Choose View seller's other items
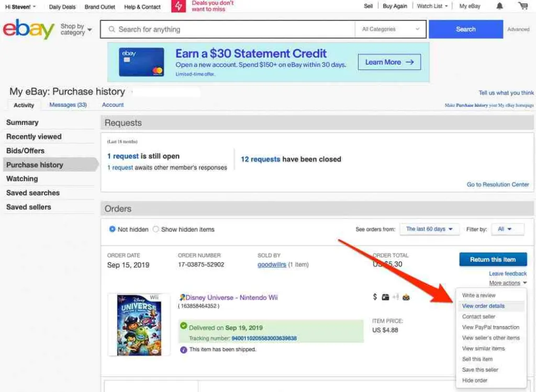Screen dimensions: 536x392 click(491, 338)
